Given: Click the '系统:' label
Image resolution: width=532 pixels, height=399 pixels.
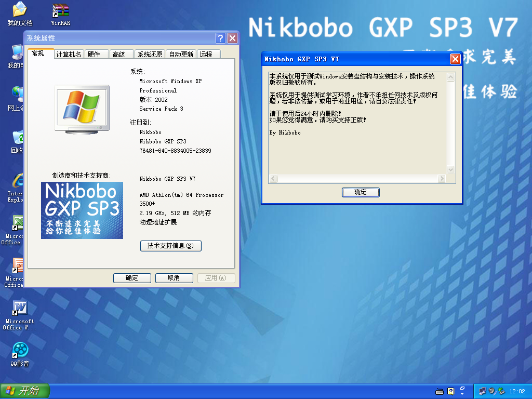Looking at the screenshot, I should tap(137, 72).
